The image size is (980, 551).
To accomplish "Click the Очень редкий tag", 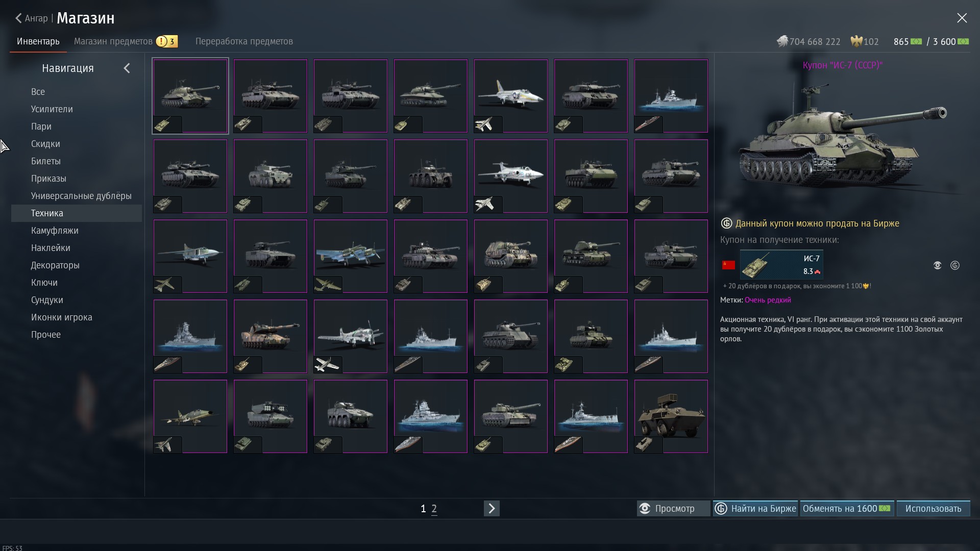I will [x=768, y=300].
